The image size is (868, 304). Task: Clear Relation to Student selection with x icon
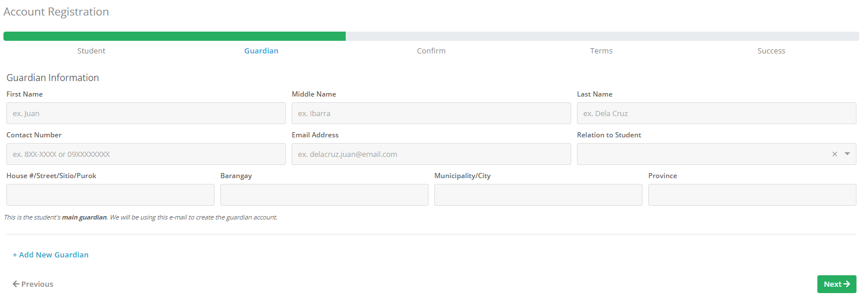pyautogui.click(x=834, y=154)
